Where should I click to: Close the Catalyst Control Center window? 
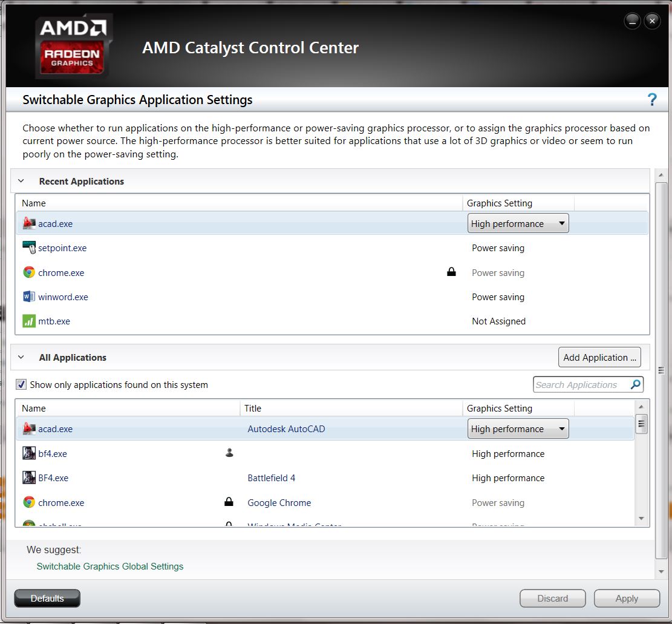[x=652, y=21]
